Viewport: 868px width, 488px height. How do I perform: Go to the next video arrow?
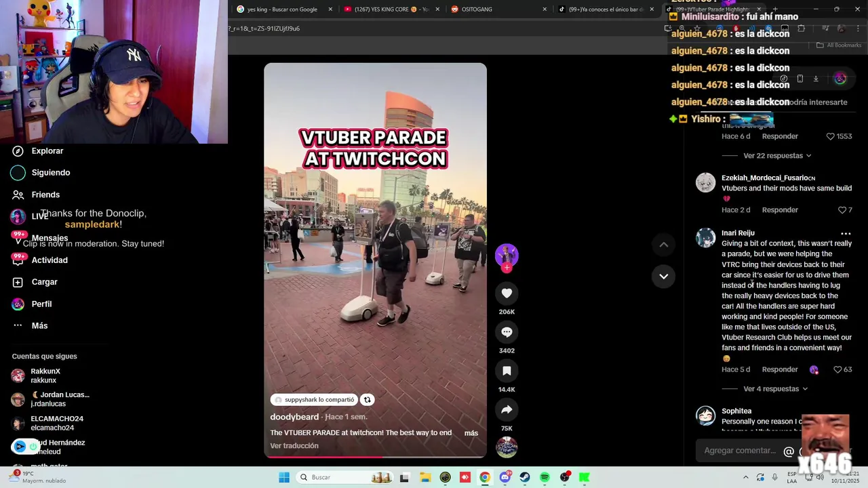[x=664, y=277]
